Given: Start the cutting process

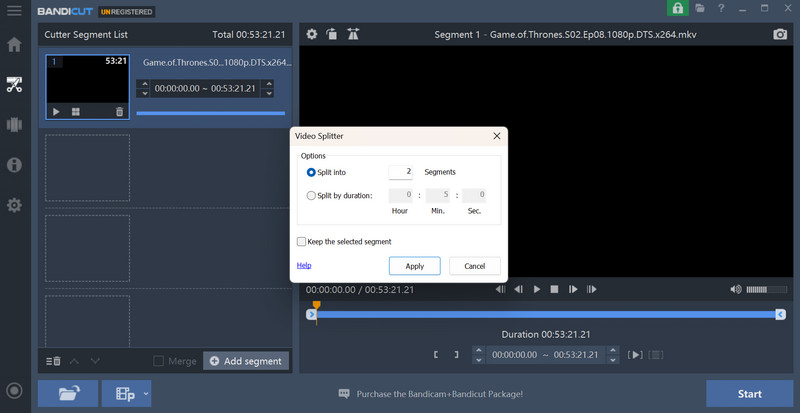Looking at the screenshot, I should [749, 394].
